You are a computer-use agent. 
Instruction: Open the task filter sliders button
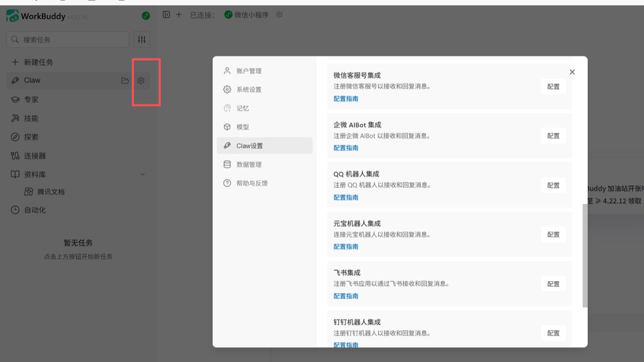[142, 40]
